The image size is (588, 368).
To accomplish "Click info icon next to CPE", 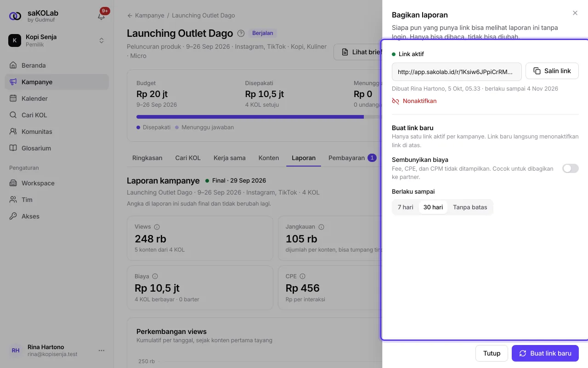I will (302, 276).
